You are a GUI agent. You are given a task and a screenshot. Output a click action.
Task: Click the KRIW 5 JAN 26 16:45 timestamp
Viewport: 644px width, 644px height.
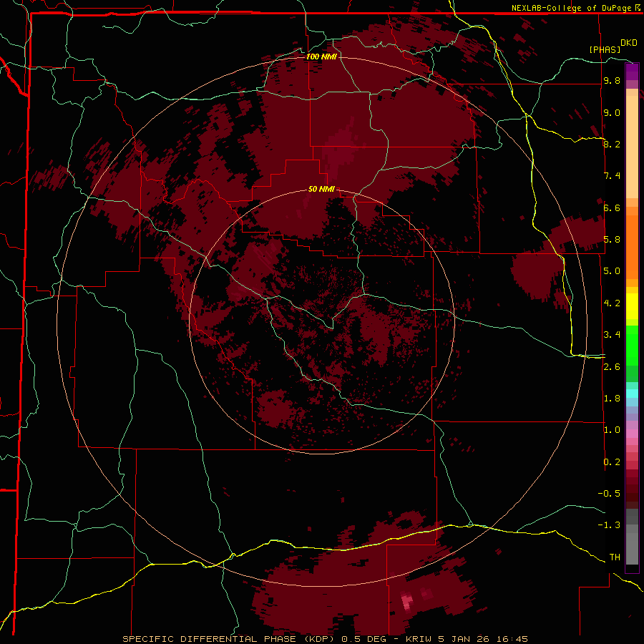click(467, 639)
